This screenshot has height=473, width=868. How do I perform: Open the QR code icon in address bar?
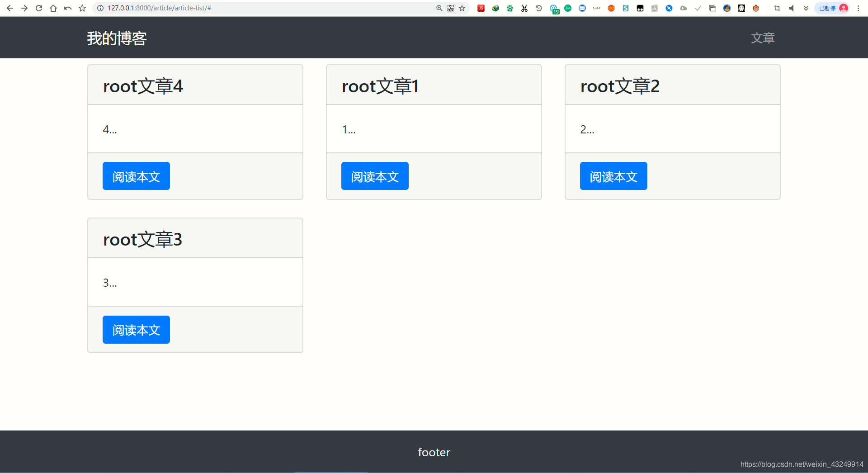tap(451, 8)
